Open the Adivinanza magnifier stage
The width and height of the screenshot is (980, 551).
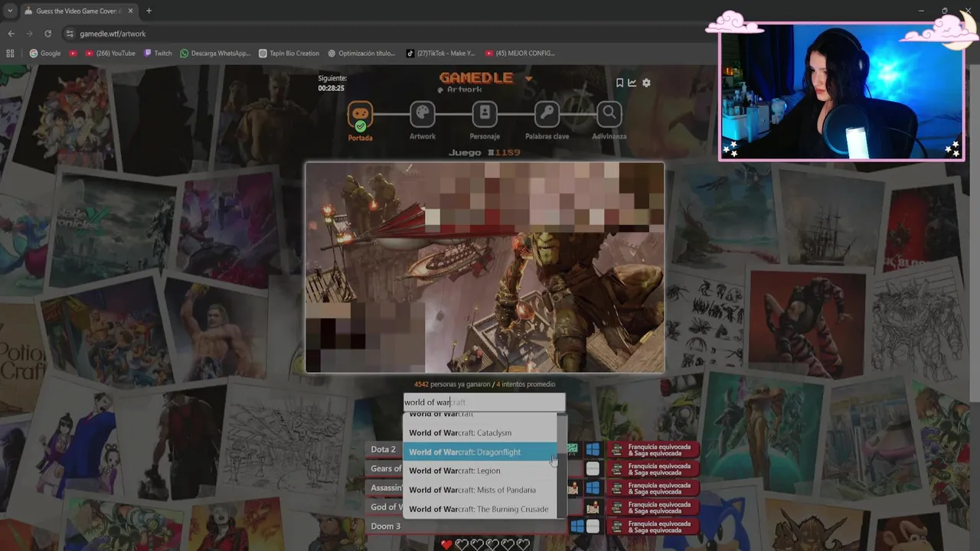(609, 115)
